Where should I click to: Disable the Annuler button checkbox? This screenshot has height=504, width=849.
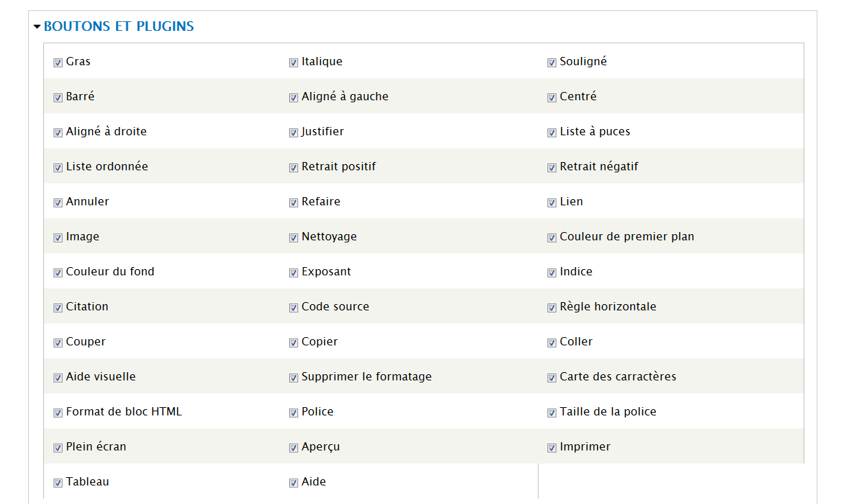tap(58, 203)
